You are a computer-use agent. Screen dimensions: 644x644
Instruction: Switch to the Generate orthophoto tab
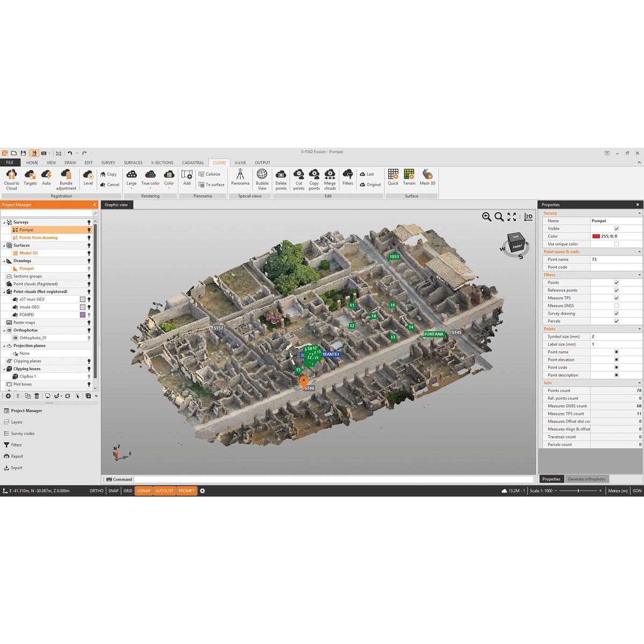pyautogui.click(x=586, y=479)
